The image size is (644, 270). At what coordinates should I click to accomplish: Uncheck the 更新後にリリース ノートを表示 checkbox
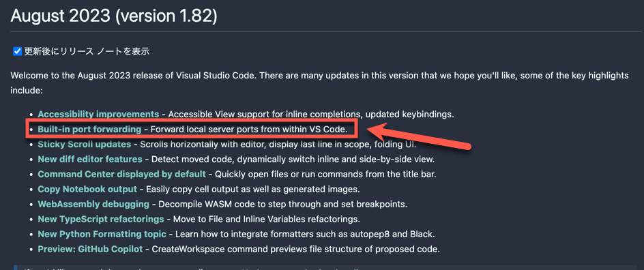[17, 51]
